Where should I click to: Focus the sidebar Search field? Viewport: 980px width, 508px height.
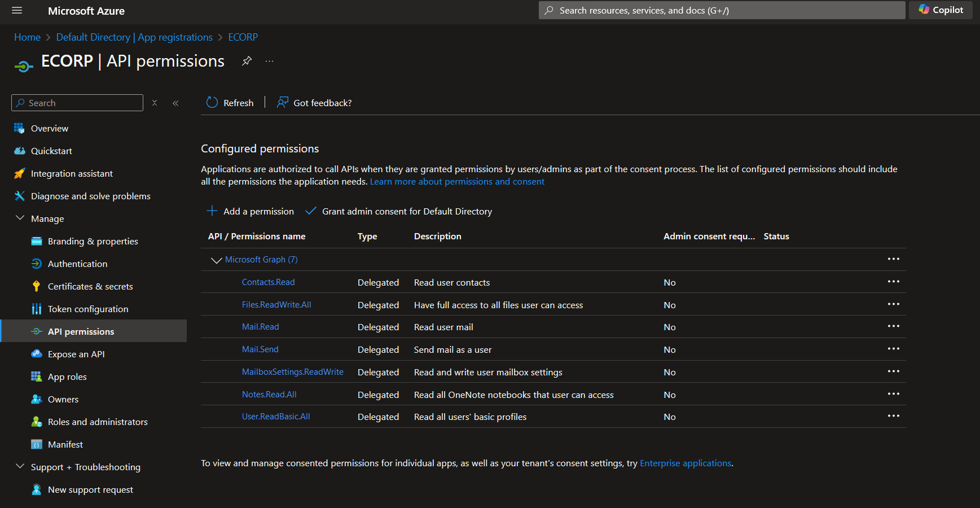pyautogui.click(x=77, y=103)
